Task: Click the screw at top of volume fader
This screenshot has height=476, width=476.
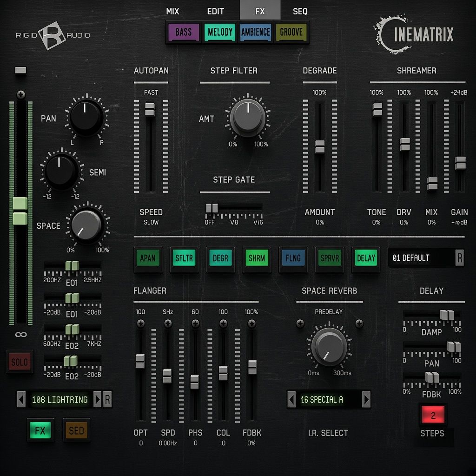Action: (21, 95)
